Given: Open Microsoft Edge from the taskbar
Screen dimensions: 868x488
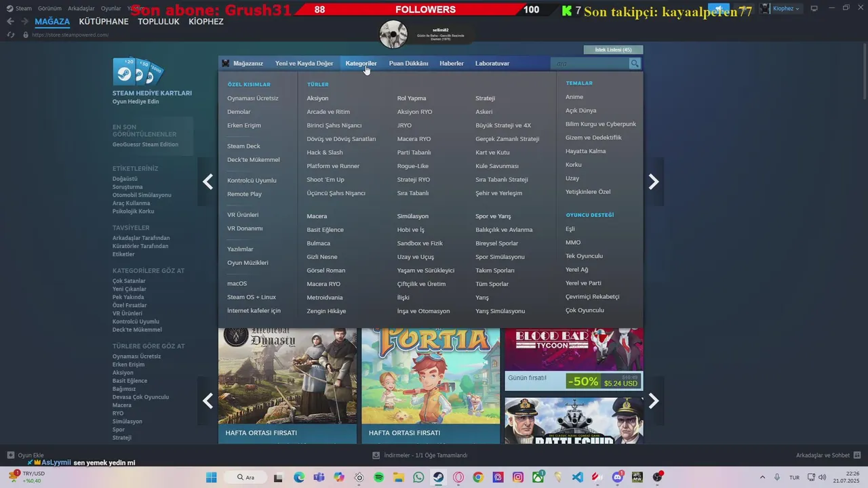Looking at the screenshot, I should (299, 477).
